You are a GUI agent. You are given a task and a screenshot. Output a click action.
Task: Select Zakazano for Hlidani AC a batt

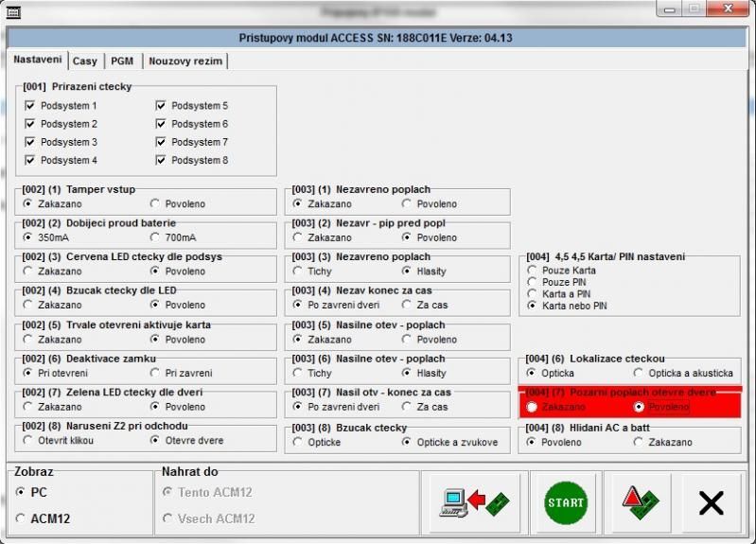click(x=640, y=442)
